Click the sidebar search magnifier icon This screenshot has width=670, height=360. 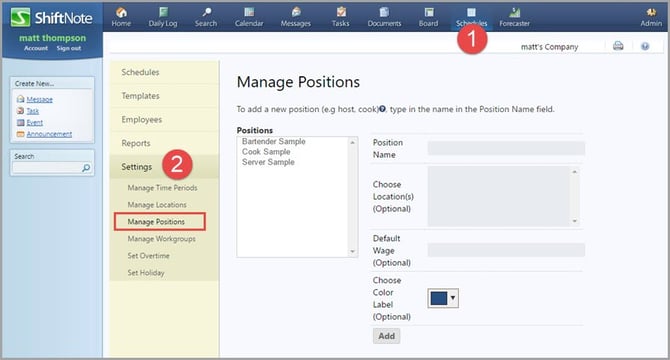coord(86,168)
